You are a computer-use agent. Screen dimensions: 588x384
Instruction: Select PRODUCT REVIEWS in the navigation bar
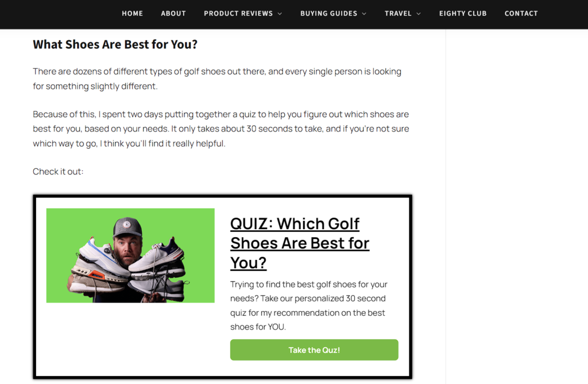coord(238,13)
